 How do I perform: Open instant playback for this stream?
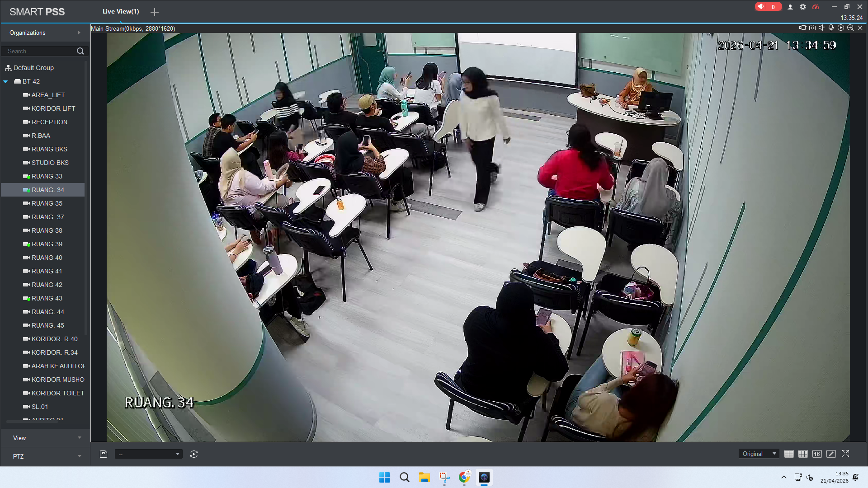point(841,28)
